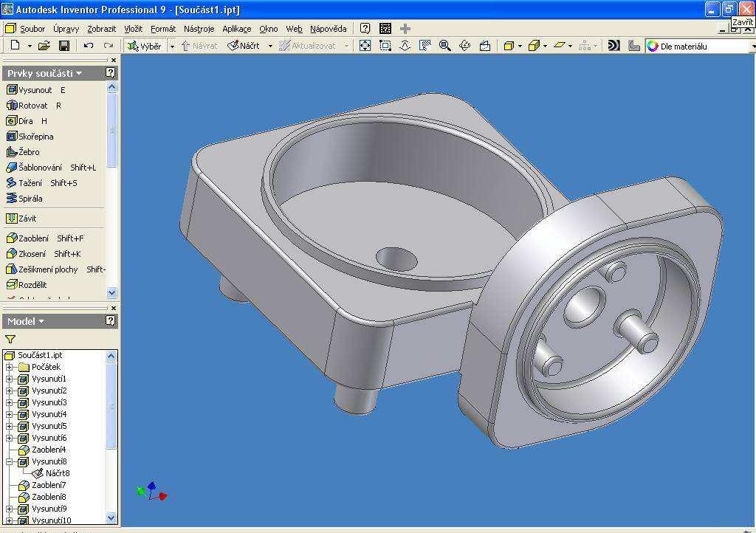Viewport: 756px width, 533px height.
Task: Click the Zoom Window icon
Action: [385, 46]
